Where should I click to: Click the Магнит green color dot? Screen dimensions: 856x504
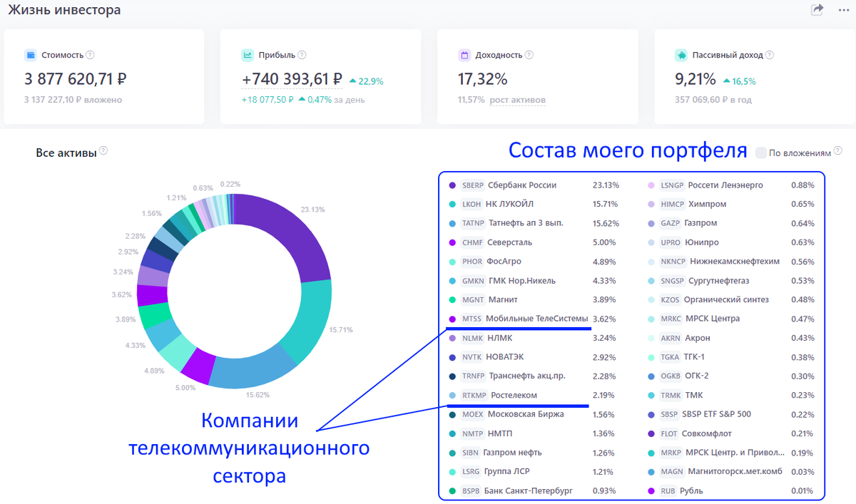(452, 299)
